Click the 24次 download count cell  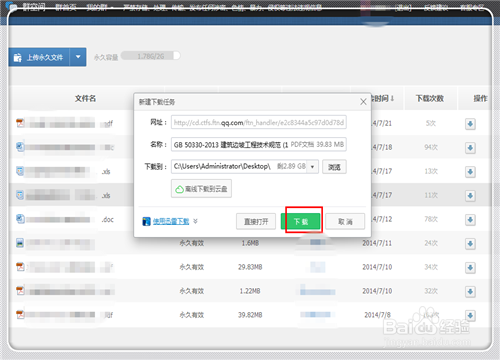coord(431,243)
